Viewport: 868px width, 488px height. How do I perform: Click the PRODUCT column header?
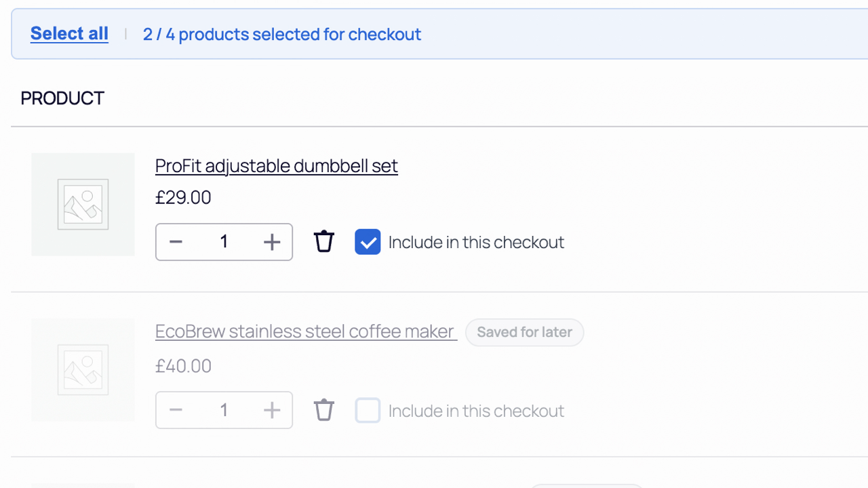point(62,98)
